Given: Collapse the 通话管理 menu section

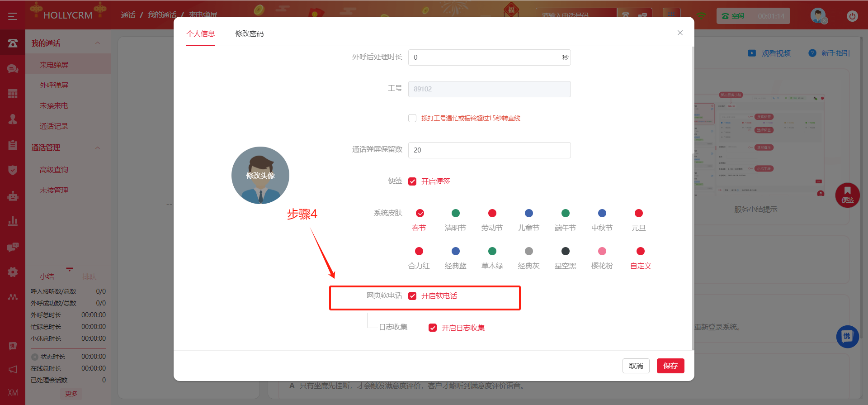Looking at the screenshot, I should [97, 148].
